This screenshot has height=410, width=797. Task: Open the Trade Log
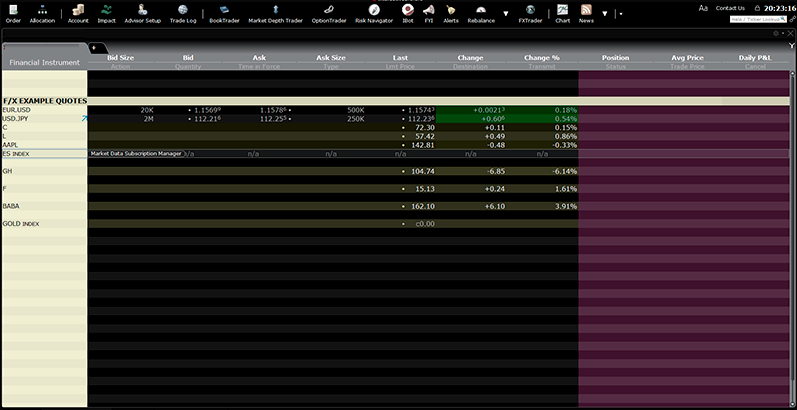pyautogui.click(x=183, y=13)
